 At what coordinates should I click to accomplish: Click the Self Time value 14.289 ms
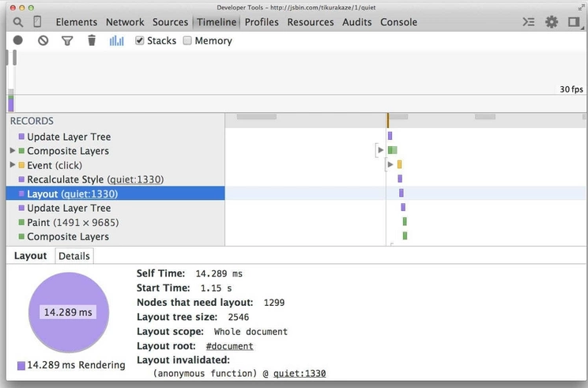click(219, 273)
